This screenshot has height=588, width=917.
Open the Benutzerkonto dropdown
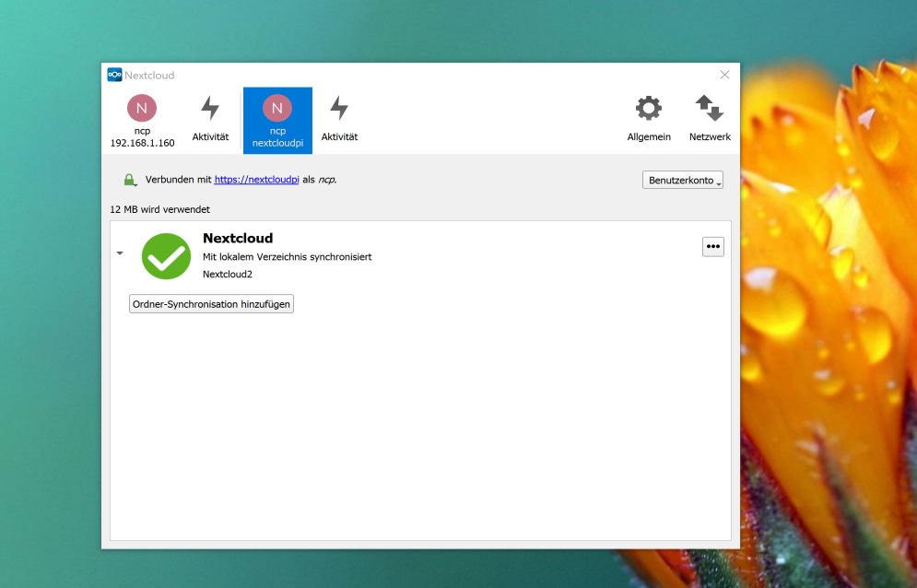(683, 181)
